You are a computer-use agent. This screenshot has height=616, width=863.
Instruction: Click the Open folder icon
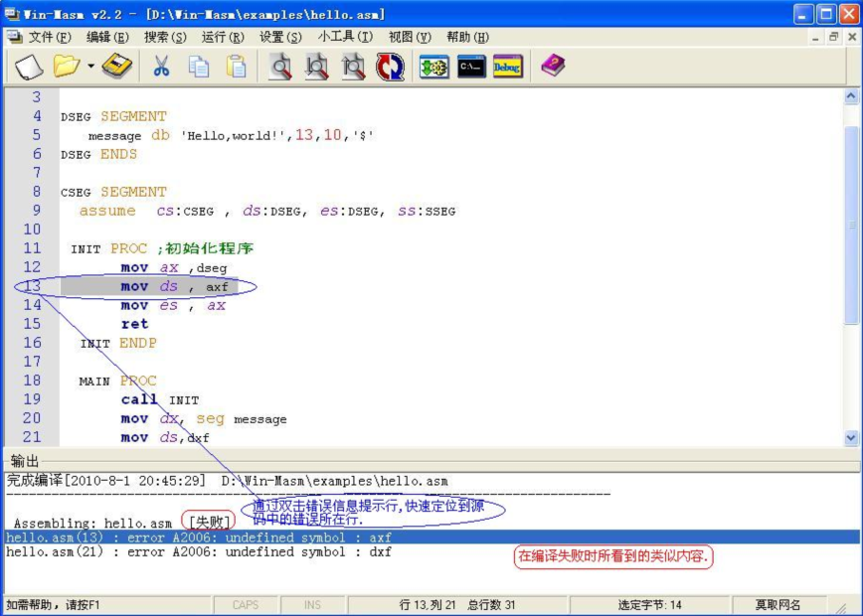pos(67,67)
